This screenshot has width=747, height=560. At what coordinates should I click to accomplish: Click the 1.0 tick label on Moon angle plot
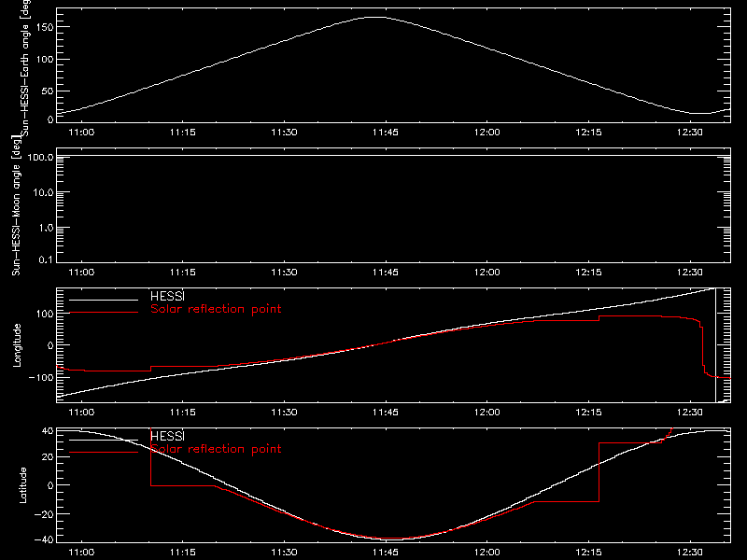click(x=46, y=228)
